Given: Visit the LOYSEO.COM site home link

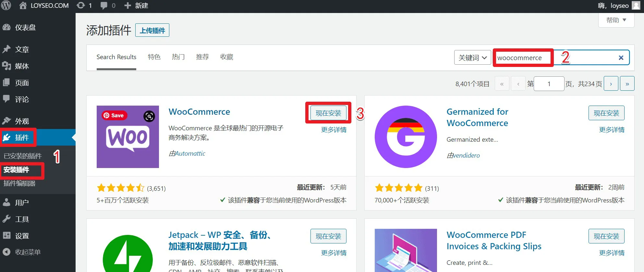Looking at the screenshot, I should tap(44, 6).
